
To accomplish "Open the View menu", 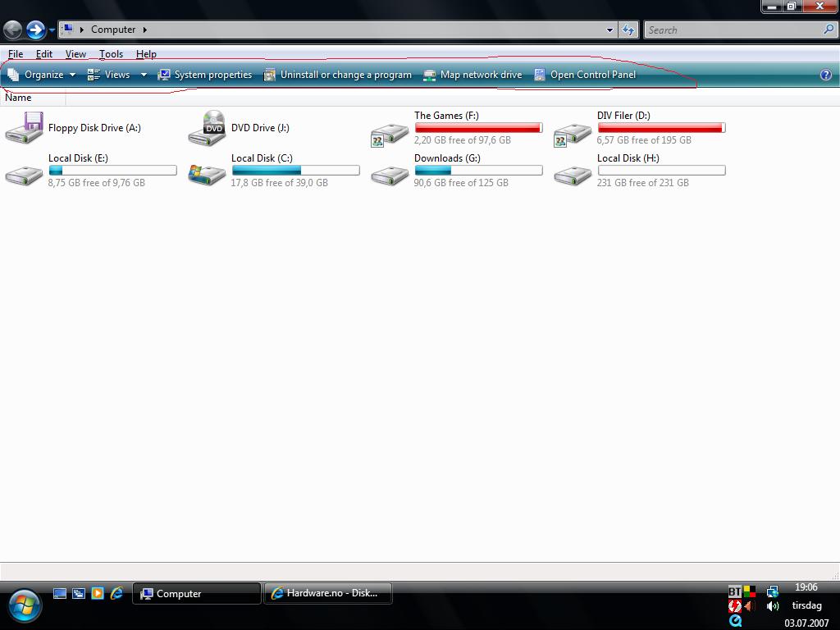I will pyautogui.click(x=75, y=54).
